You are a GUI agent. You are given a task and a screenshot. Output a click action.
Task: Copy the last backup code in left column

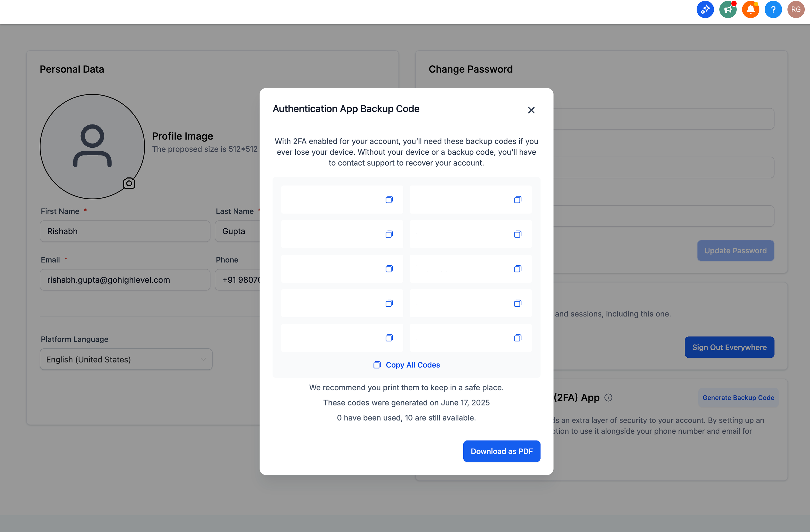click(389, 338)
